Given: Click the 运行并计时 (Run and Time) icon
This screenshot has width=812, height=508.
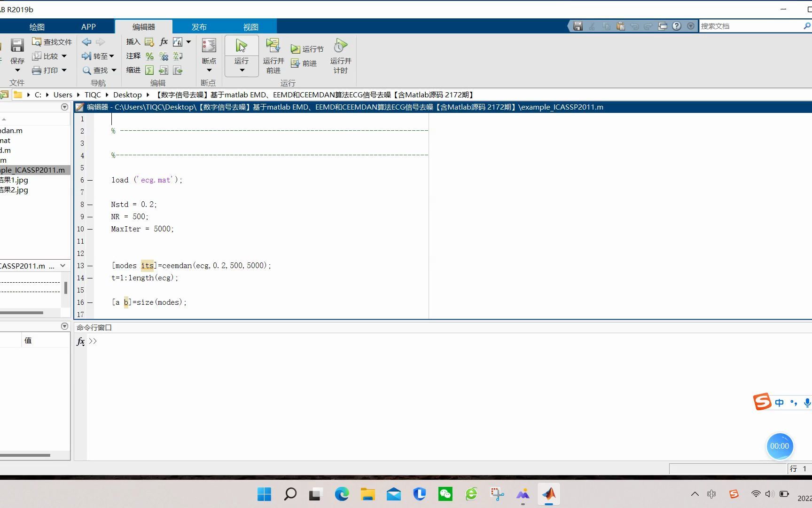Looking at the screenshot, I should [340, 47].
